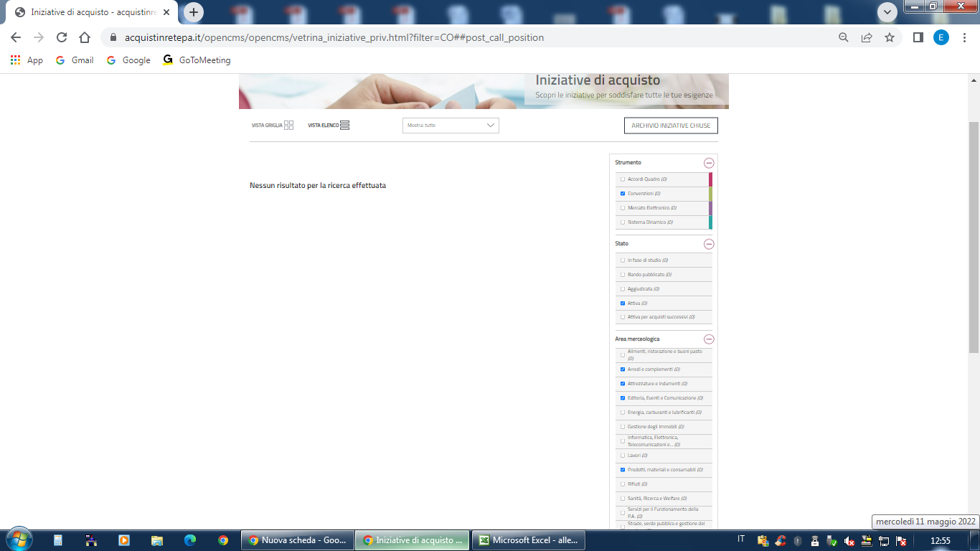Bookmark this page with star icon
980x551 pixels.
click(x=890, y=37)
